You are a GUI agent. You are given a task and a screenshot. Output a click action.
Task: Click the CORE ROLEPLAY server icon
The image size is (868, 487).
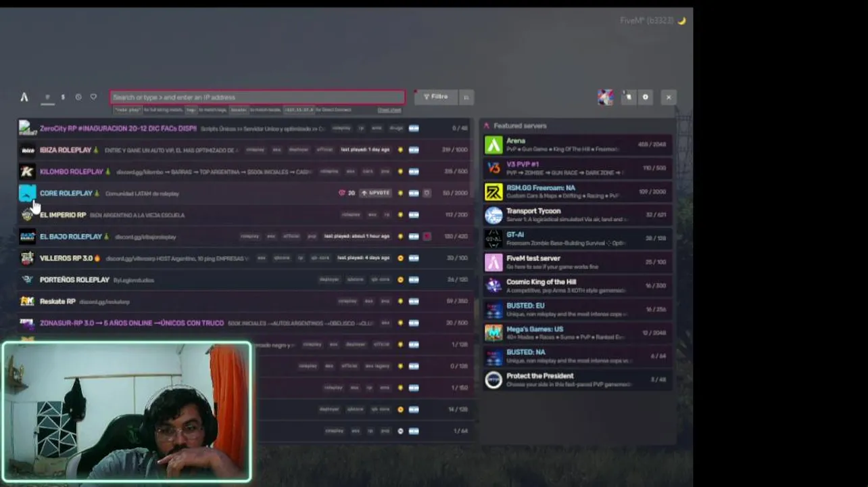point(27,193)
